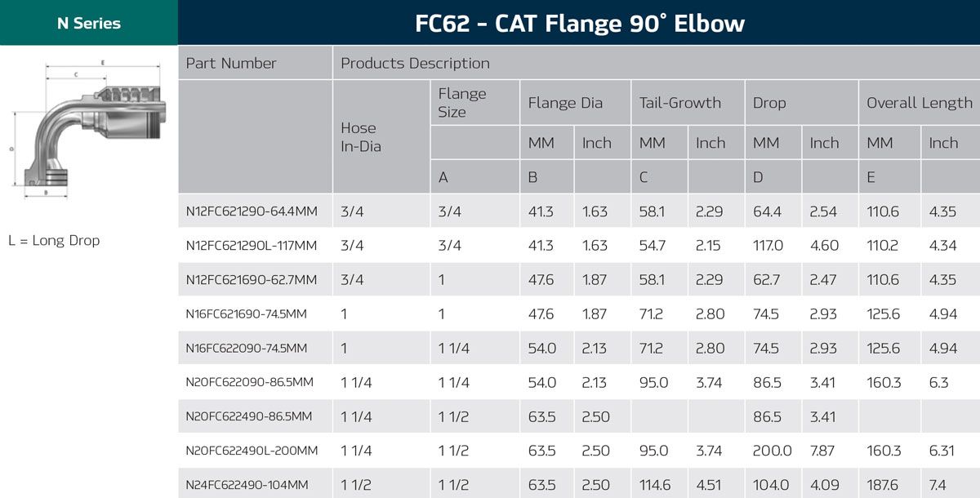The height and width of the screenshot is (498, 980).
Task: Click the elbow fitting diagram image
Action: 88,127
